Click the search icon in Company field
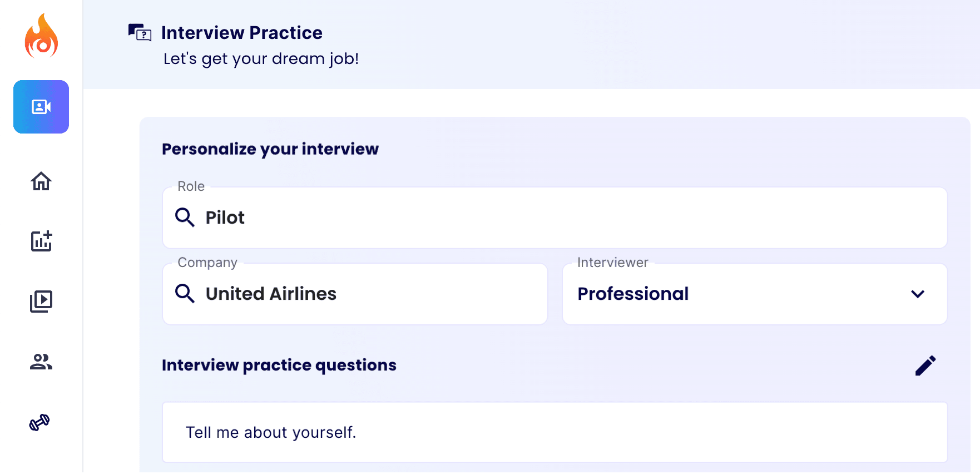 (185, 293)
